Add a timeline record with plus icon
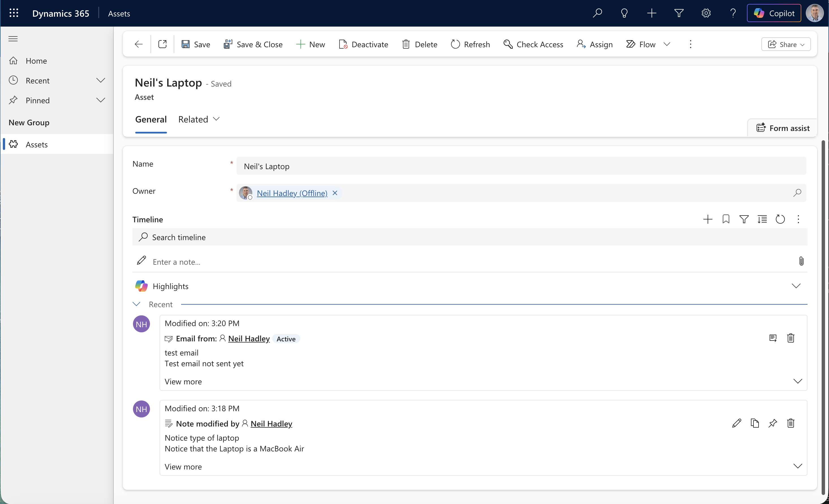The height and width of the screenshot is (504, 829). pos(708,219)
